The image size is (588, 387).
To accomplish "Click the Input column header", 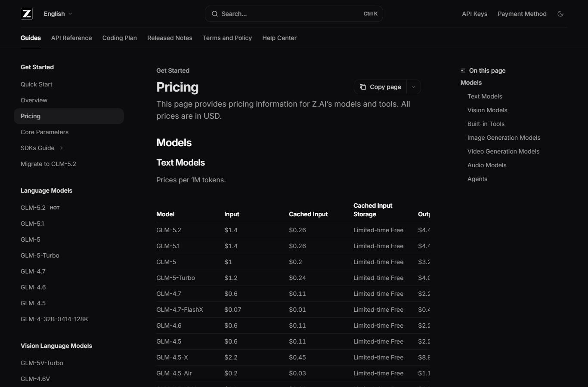I will click(x=232, y=214).
